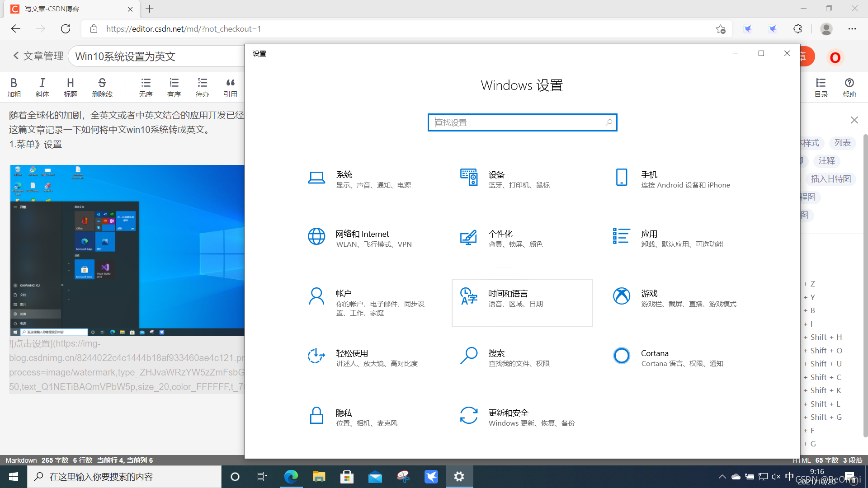Image resolution: width=868 pixels, height=488 pixels.
Task: Open browser settings and more menu
Action: pos(852,29)
